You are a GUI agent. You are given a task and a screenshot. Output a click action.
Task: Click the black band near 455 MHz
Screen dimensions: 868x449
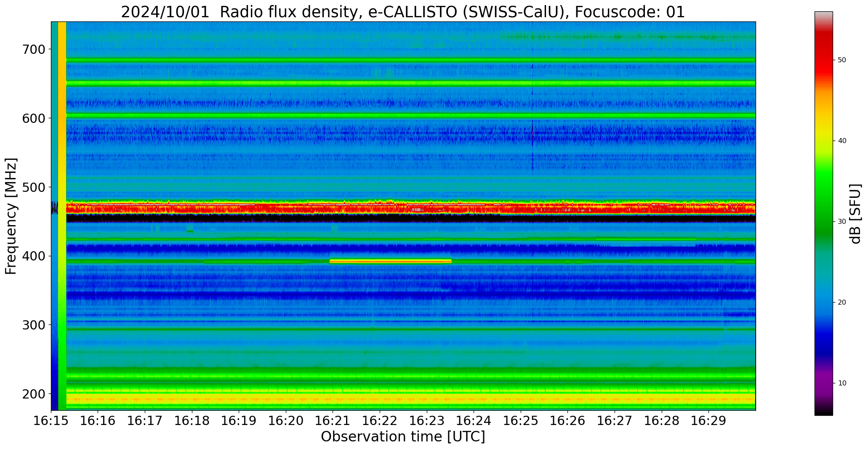click(410, 218)
